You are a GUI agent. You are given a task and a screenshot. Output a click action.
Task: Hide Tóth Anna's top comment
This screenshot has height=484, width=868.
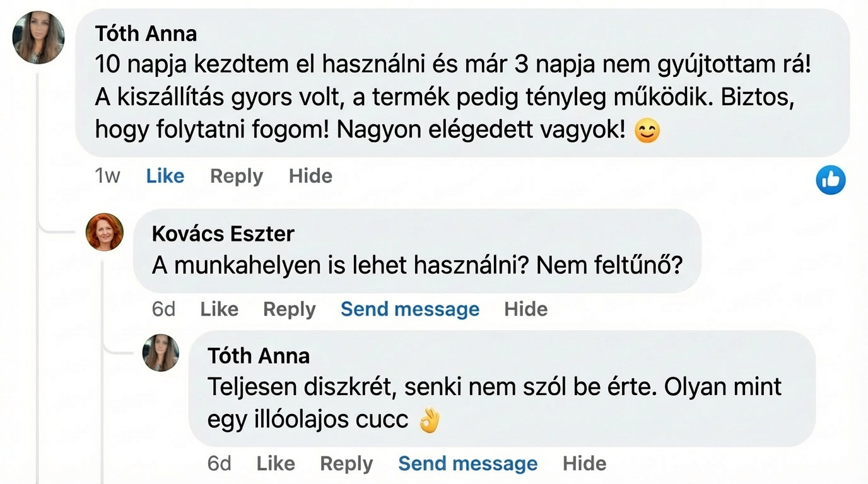(310, 176)
